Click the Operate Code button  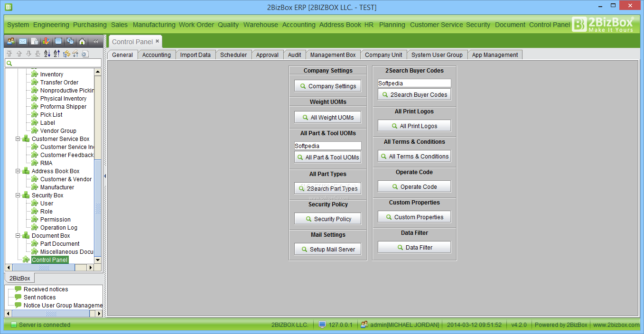click(414, 187)
